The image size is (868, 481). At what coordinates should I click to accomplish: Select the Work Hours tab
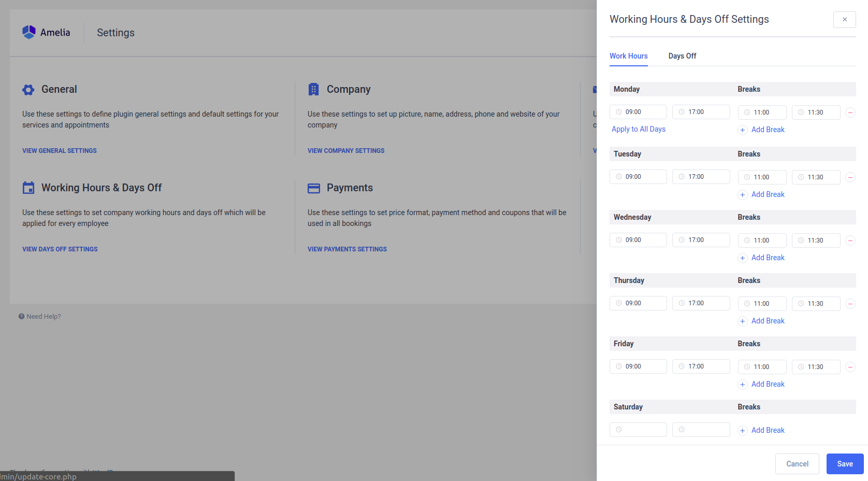click(628, 56)
